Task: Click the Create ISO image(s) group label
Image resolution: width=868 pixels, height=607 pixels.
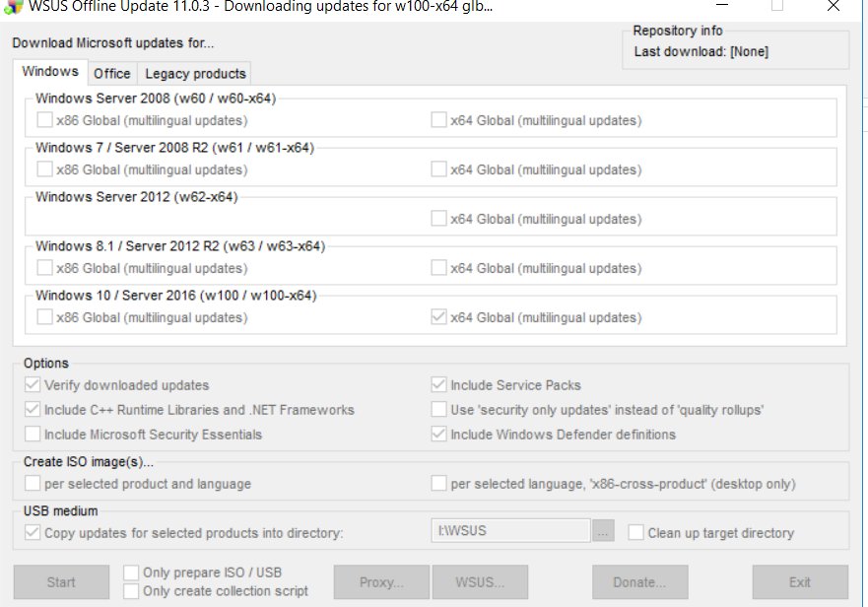Action: coord(89,461)
